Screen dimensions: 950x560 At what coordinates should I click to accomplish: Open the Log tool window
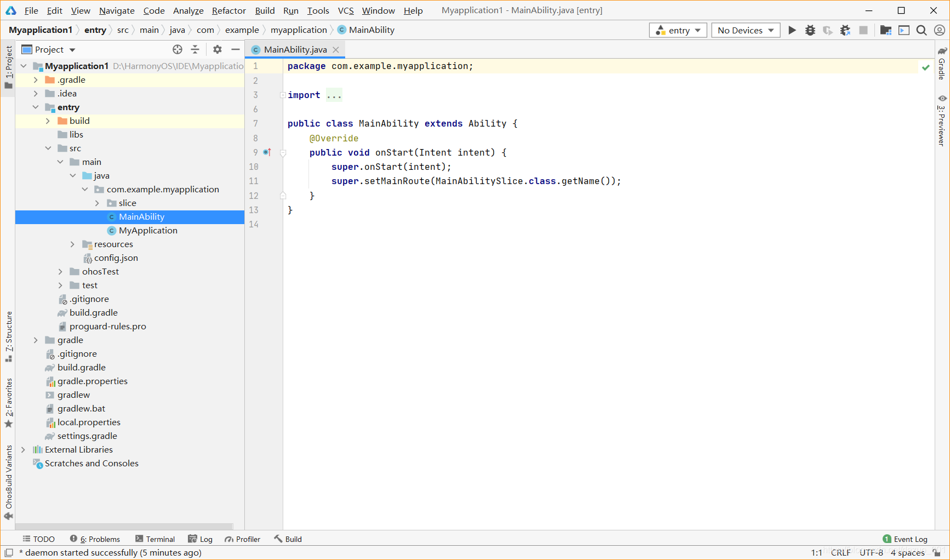[x=200, y=539]
